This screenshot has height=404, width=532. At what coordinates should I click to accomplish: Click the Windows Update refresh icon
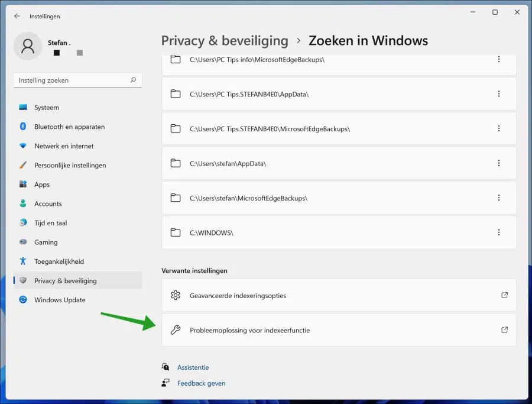click(23, 299)
